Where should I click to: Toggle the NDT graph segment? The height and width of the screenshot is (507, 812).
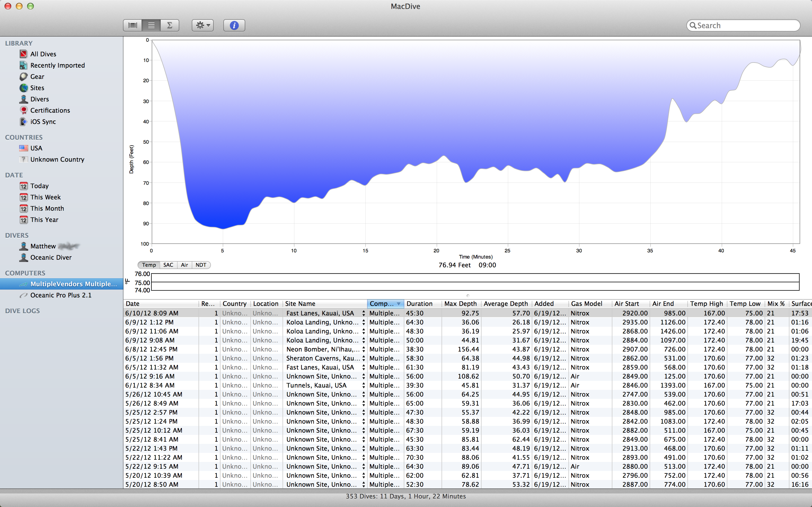pyautogui.click(x=201, y=265)
